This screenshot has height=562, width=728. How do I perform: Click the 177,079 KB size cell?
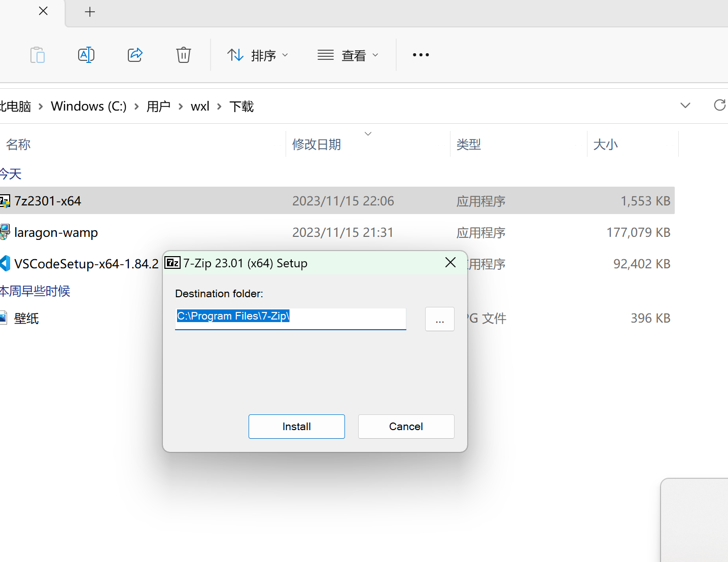639,232
